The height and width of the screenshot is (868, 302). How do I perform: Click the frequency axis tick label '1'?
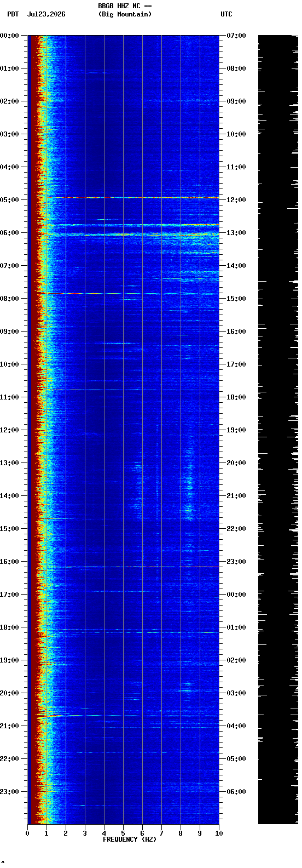[47, 833]
